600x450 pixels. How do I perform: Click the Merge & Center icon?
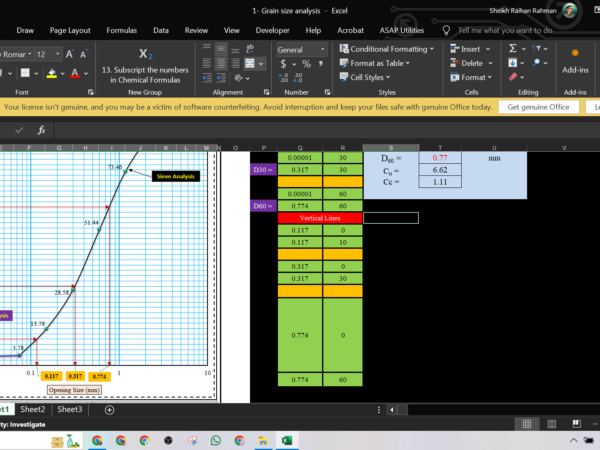coord(250,63)
